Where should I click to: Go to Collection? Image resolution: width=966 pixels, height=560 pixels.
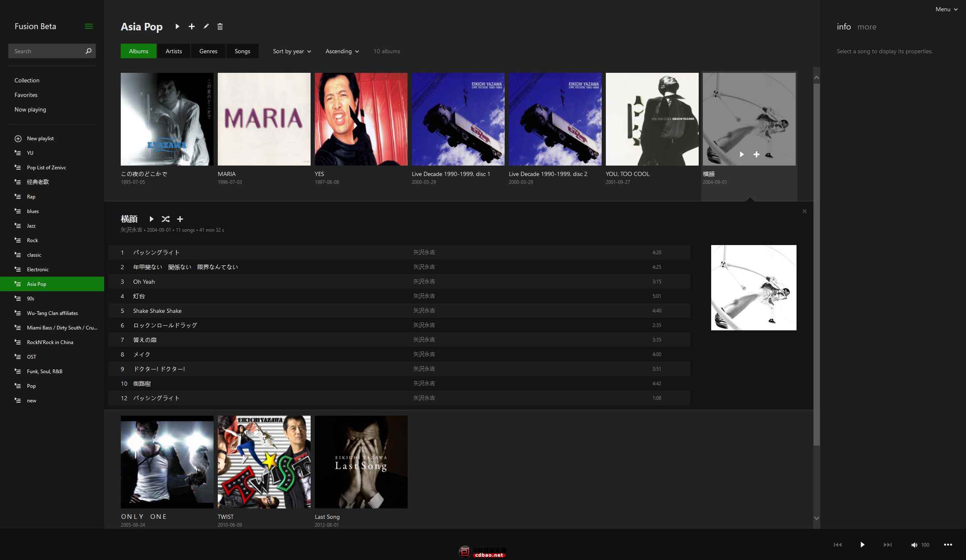tap(27, 80)
